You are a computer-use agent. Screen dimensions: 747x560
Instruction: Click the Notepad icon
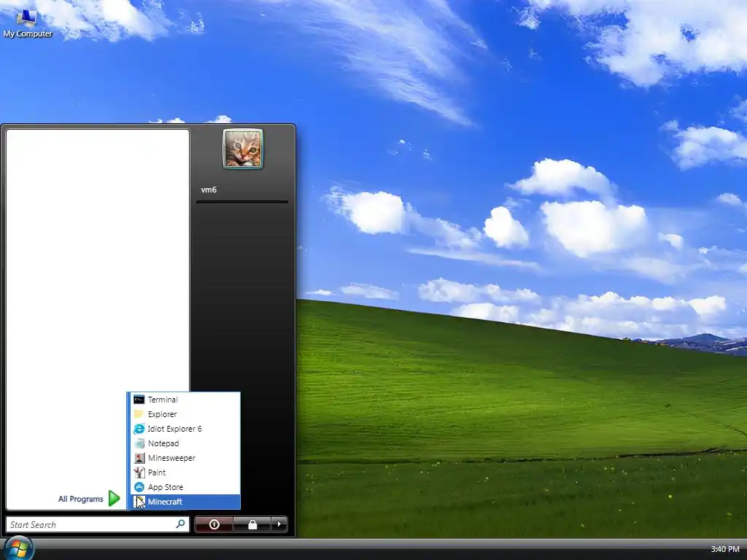pyautogui.click(x=139, y=443)
